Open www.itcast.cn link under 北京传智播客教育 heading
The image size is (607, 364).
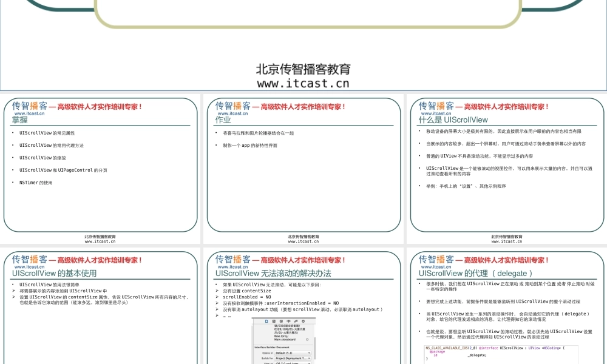[x=303, y=84]
